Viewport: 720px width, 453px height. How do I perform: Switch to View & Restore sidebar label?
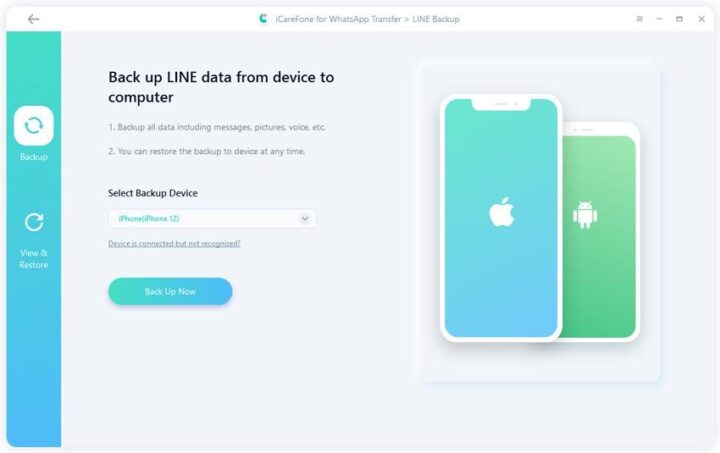tap(34, 259)
